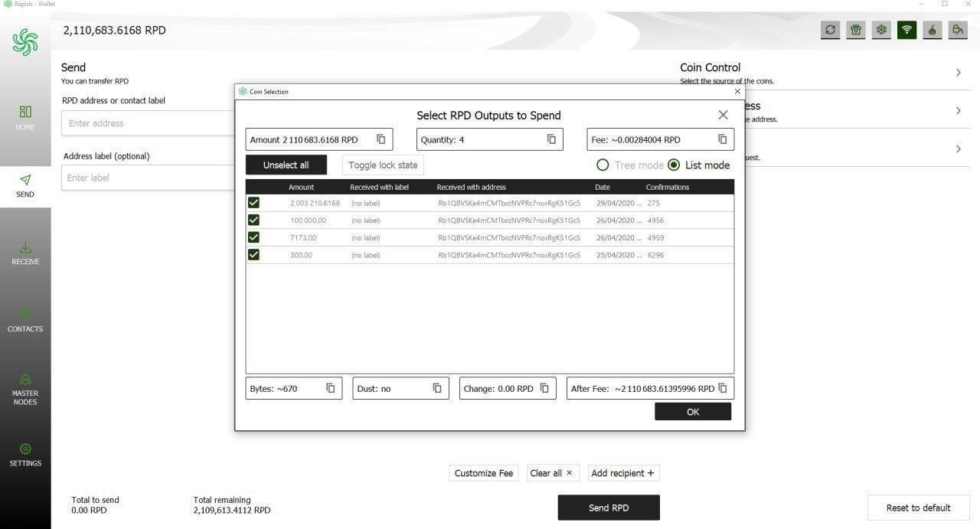Select the Tree mode radio button
980x529 pixels.
tap(603, 165)
